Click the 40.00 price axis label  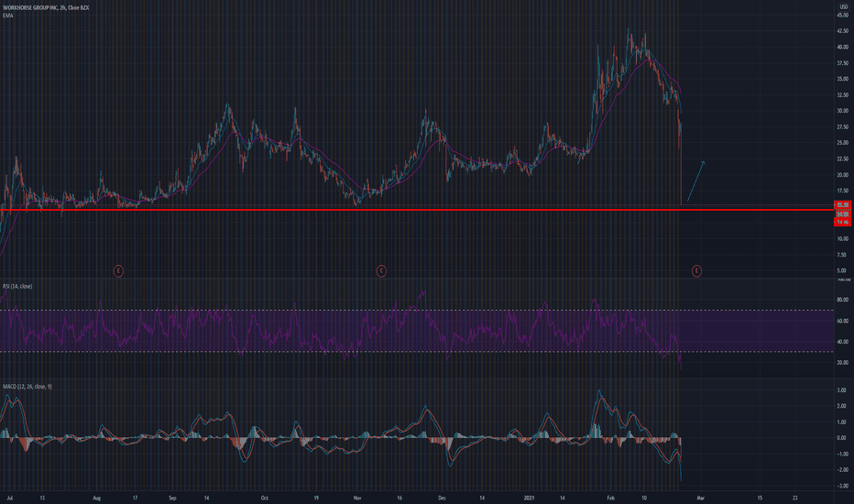coord(842,47)
